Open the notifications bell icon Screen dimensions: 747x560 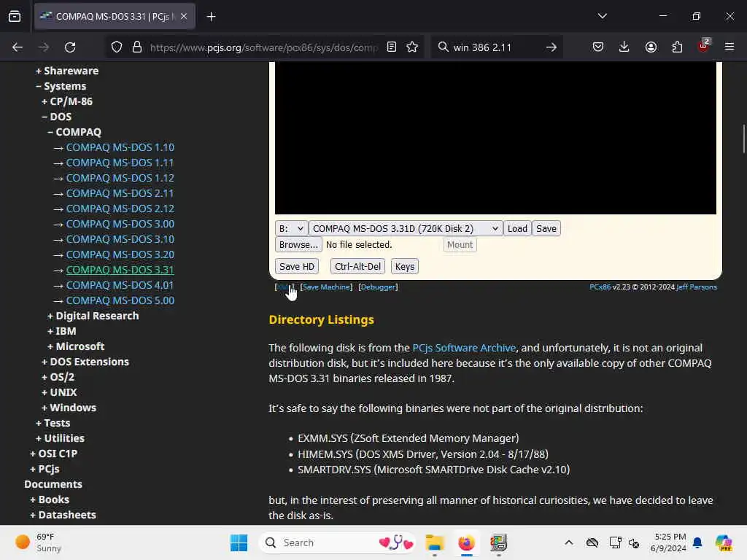(x=697, y=542)
